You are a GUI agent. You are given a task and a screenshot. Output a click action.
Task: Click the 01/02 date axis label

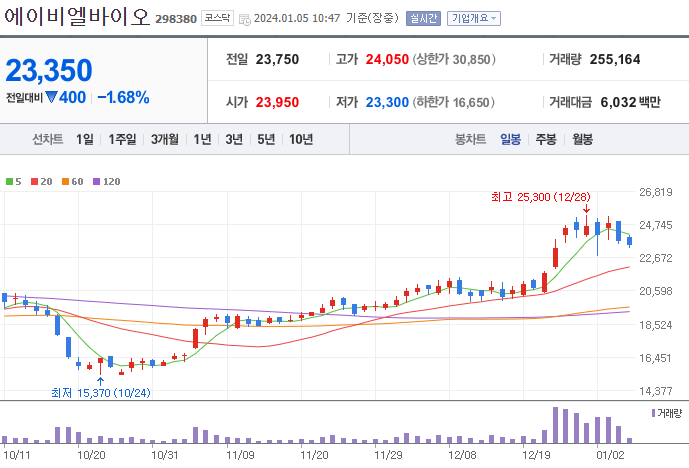tap(610, 455)
